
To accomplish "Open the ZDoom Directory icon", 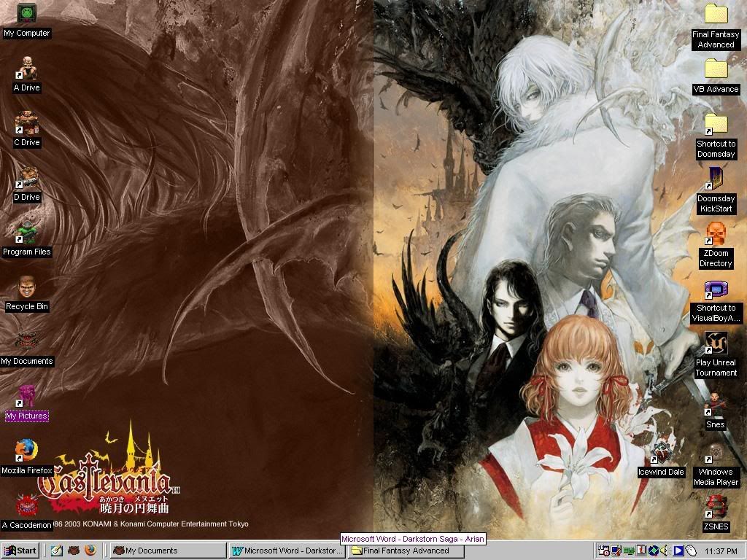I will pos(716,246).
